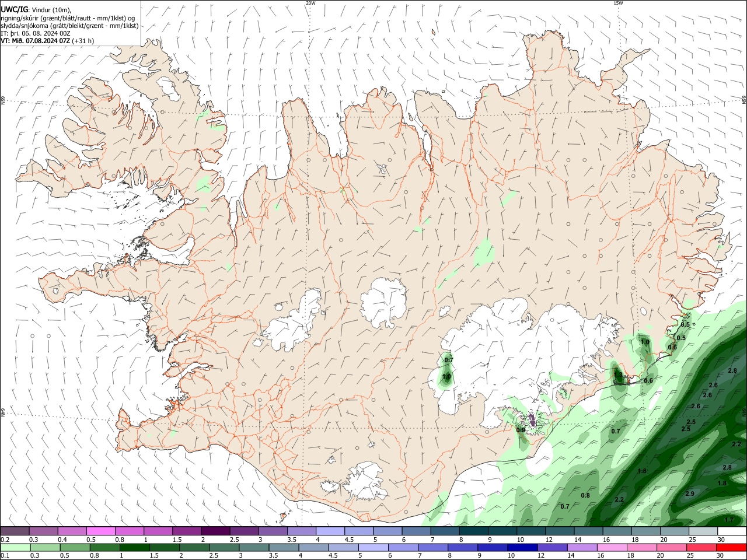Click the light pink swatch labeled 16 in rain scale
The width and height of the screenshot is (747, 560).
tap(612, 547)
